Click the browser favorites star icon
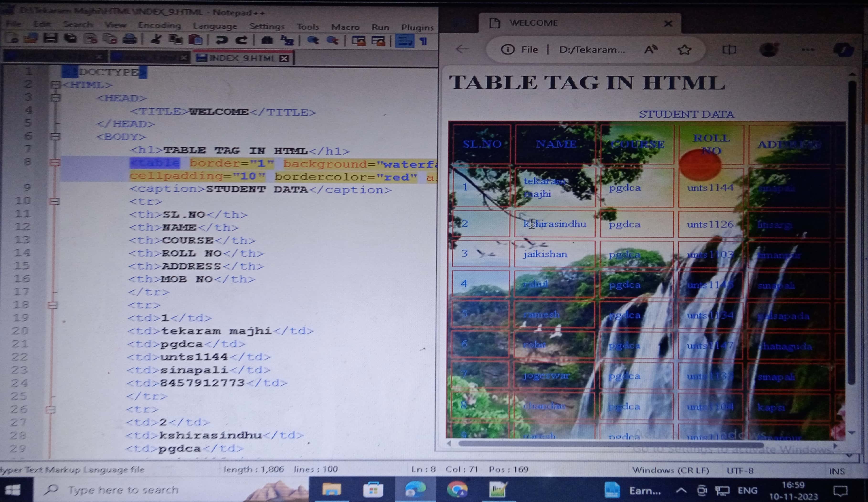 tap(684, 50)
